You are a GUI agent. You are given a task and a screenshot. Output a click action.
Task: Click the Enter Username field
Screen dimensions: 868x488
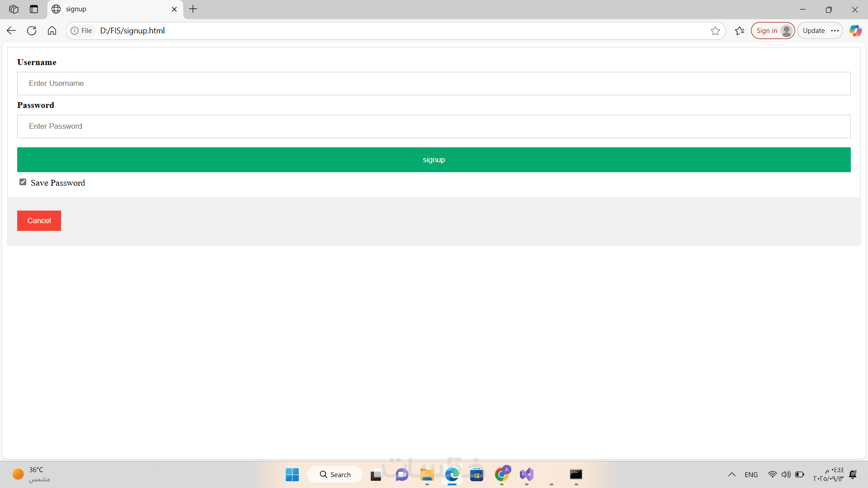pyautogui.click(x=434, y=84)
